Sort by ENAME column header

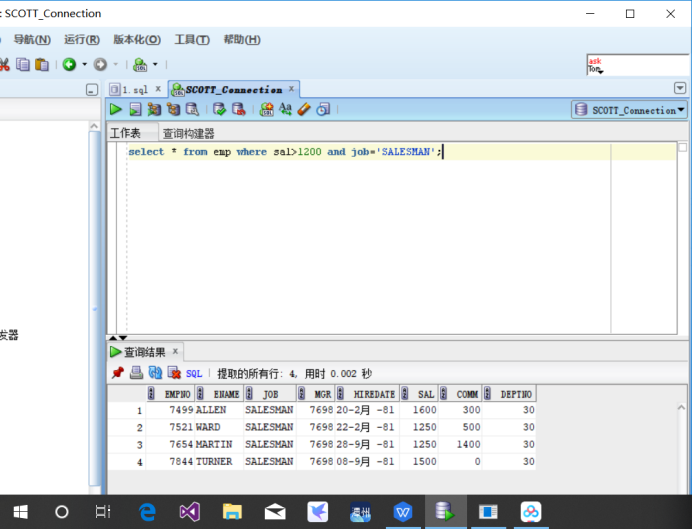pyautogui.click(x=221, y=394)
